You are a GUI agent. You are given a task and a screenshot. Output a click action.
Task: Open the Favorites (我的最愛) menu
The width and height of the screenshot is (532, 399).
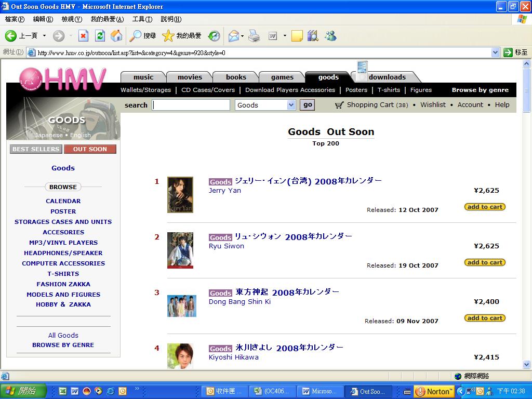(x=107, y=19)
